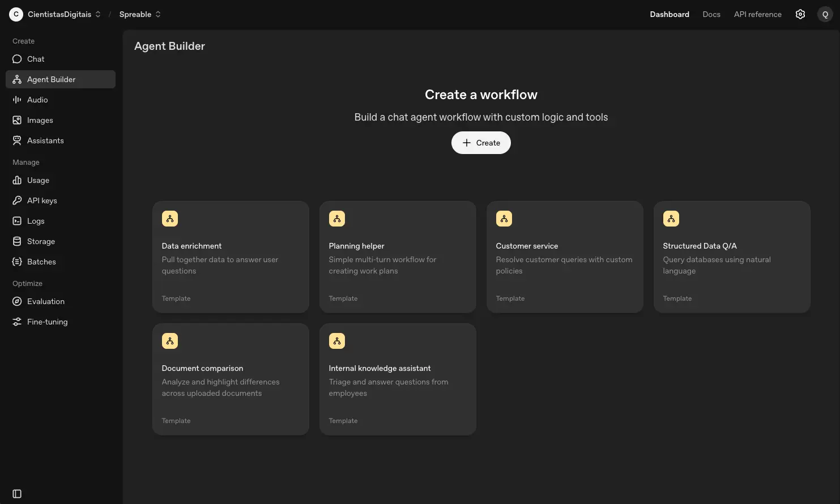The image size is (840, 504).
Task: Open the user profile avatar menu
Action: click(x=825, y=14)
